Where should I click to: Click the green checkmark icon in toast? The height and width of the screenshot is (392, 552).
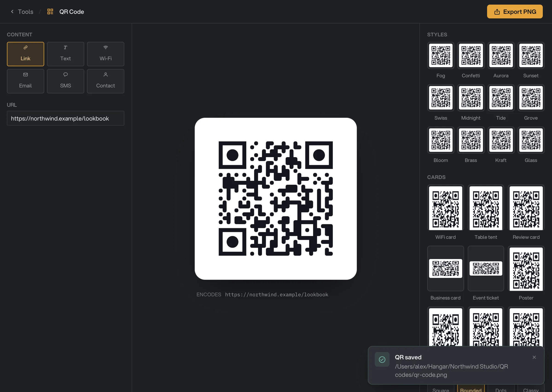click(x=382, y=359)
